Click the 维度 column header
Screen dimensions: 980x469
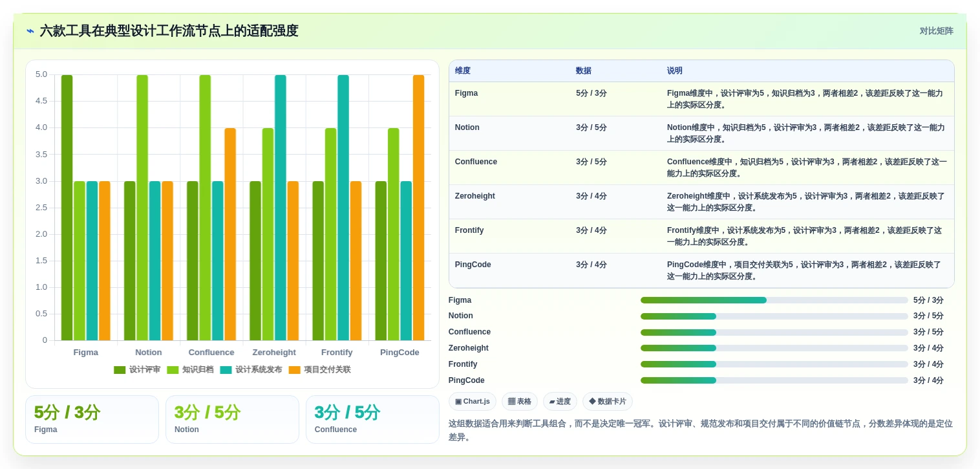pos(463,71)
